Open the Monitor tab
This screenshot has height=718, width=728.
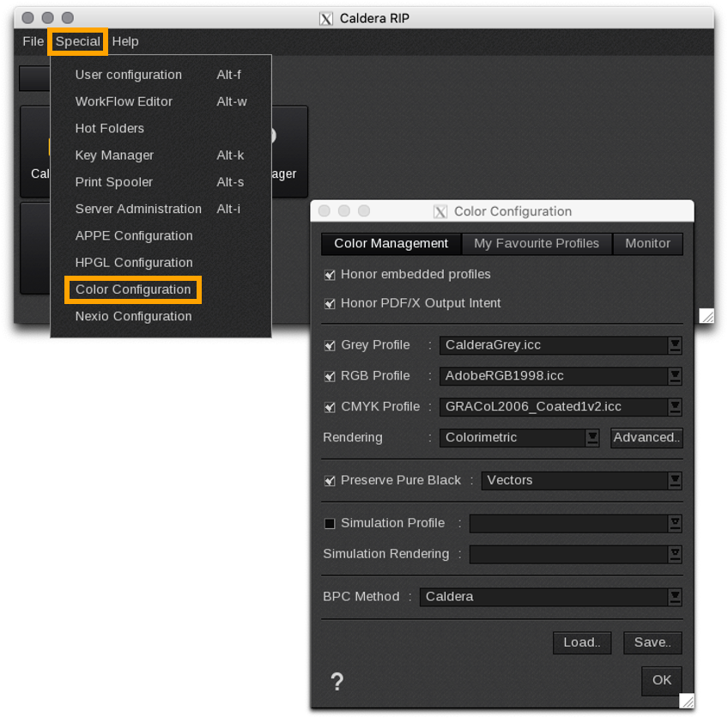coord(647,244)
